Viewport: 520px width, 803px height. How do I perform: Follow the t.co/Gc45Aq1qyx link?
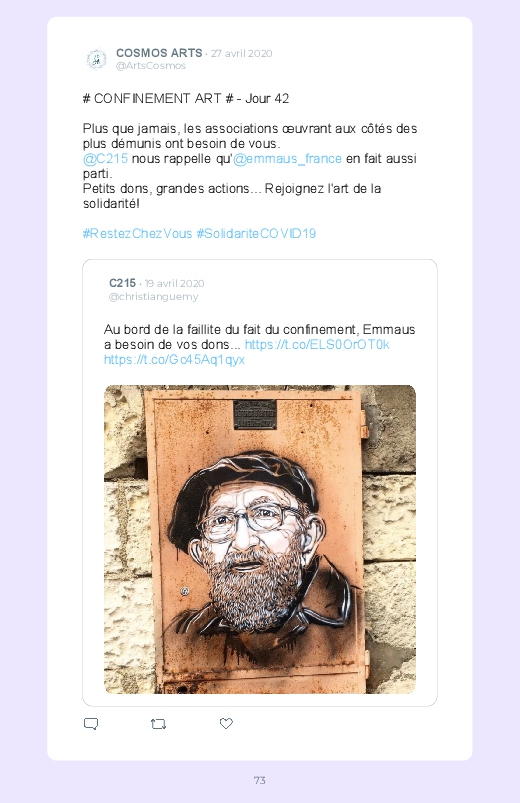pyautogui.click(x=174, y=360)
